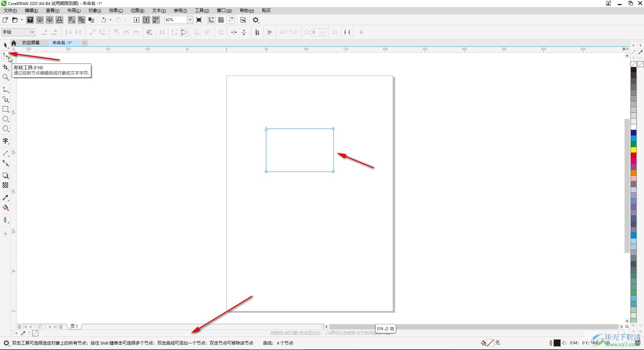Click the Save floppy disk icon

click(x=30, y=20)
